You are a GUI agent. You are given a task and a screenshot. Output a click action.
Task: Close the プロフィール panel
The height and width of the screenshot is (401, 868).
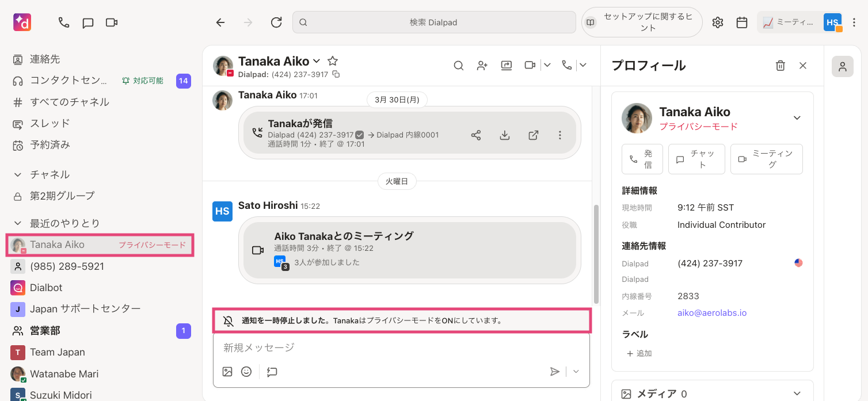point(803,66)
